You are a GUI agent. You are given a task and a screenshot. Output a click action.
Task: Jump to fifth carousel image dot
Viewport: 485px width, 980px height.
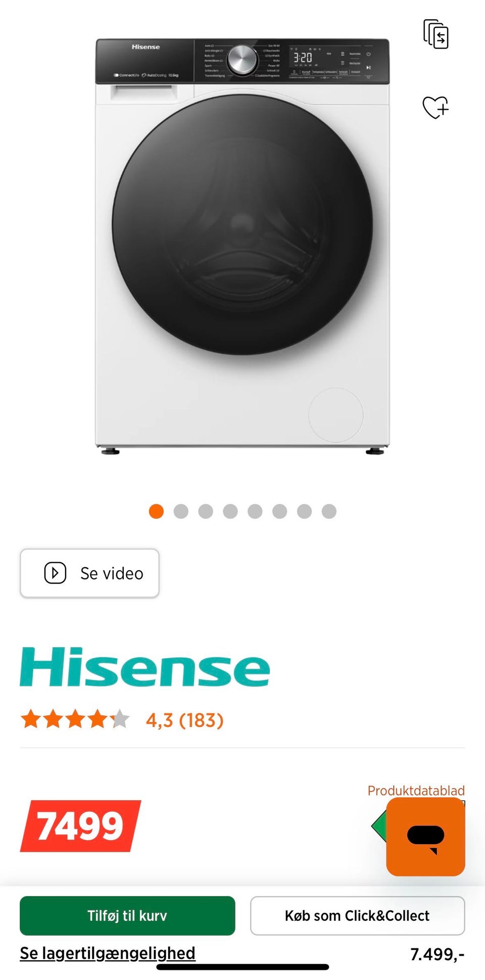click(255, 511)
